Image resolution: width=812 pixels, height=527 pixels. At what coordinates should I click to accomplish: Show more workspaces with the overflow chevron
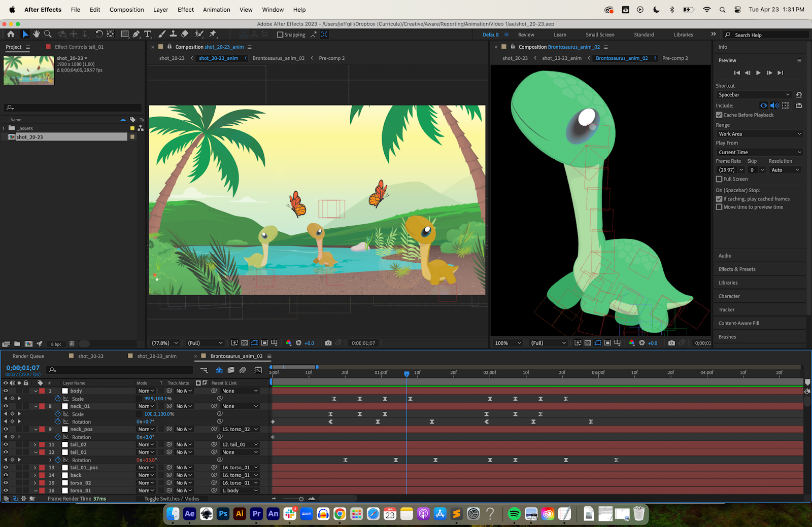tap(714, 34)
